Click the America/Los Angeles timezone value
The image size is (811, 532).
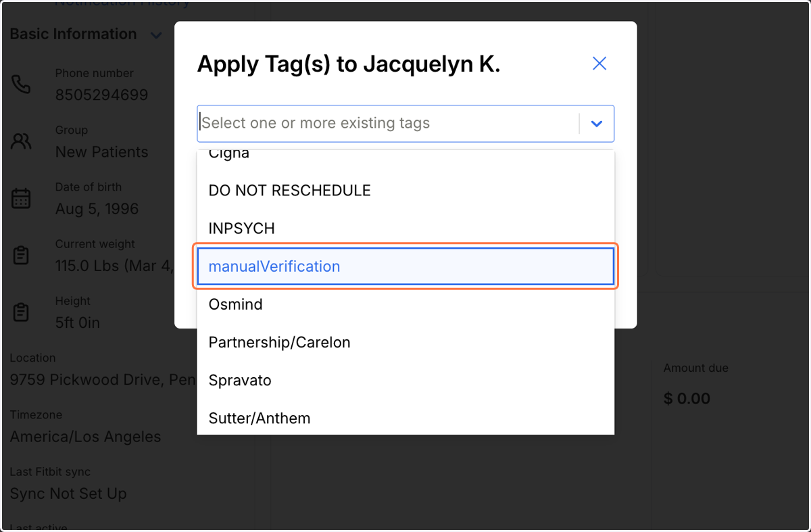click(85, 437)
